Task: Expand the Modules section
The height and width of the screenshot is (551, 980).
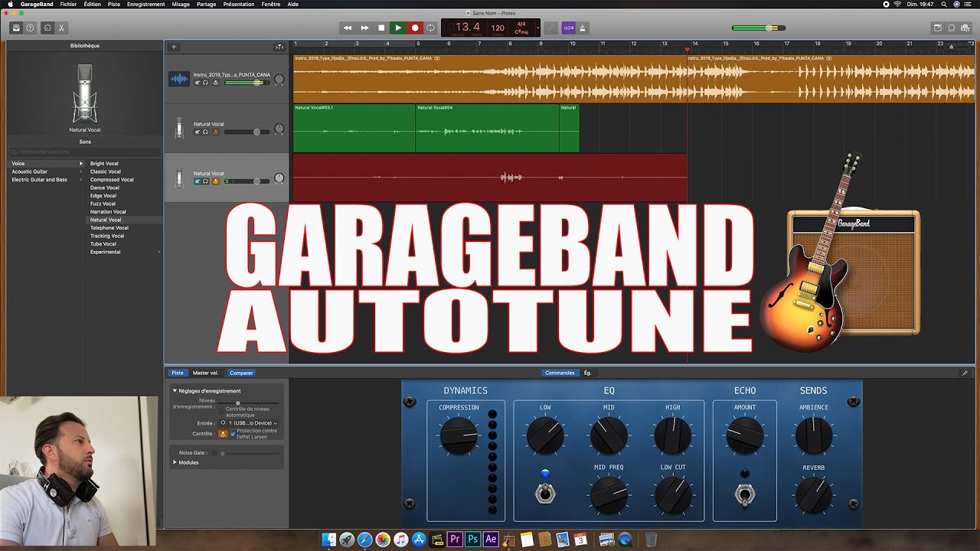Action: click(175, 462)
